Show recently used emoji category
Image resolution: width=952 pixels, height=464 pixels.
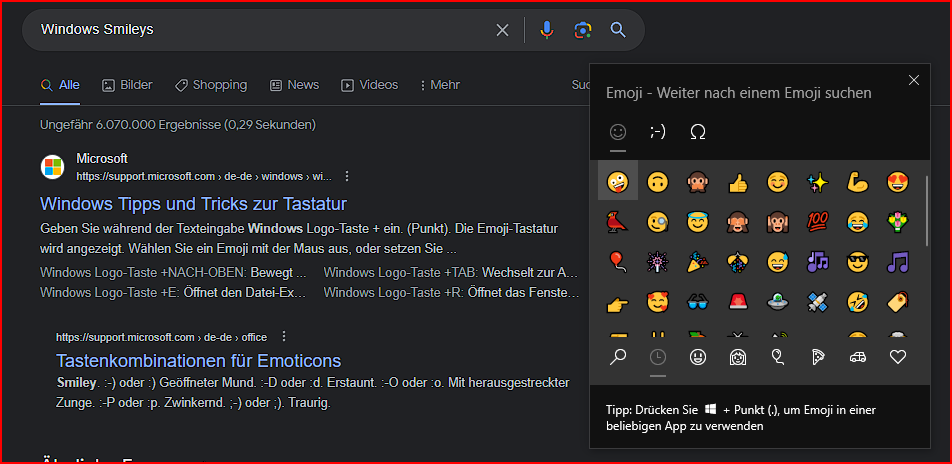[657, 357]
